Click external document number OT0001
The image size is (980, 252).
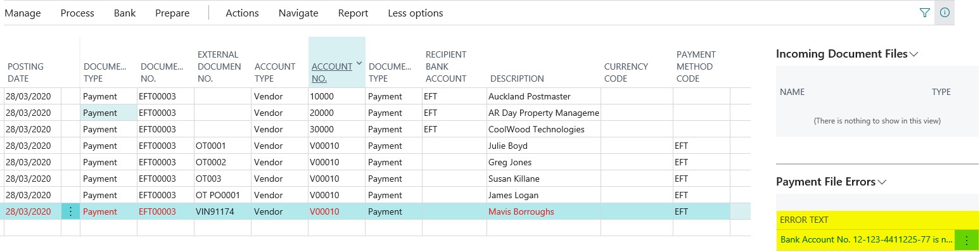211,146
